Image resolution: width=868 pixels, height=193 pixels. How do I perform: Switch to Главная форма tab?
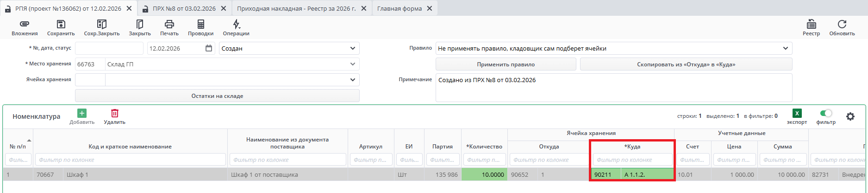pyautogui.click(x=400, y=8)
